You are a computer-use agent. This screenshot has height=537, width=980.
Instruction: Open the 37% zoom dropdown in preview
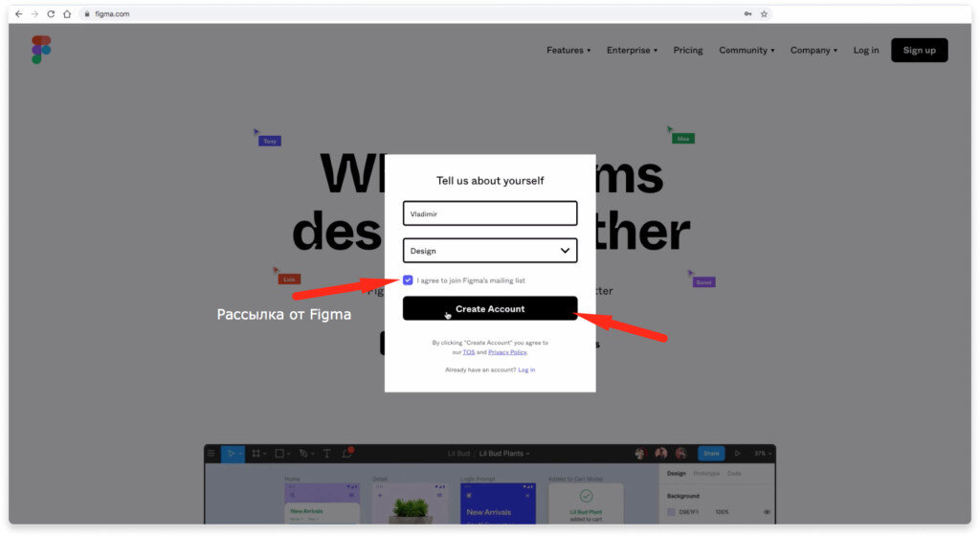(763, 453)
